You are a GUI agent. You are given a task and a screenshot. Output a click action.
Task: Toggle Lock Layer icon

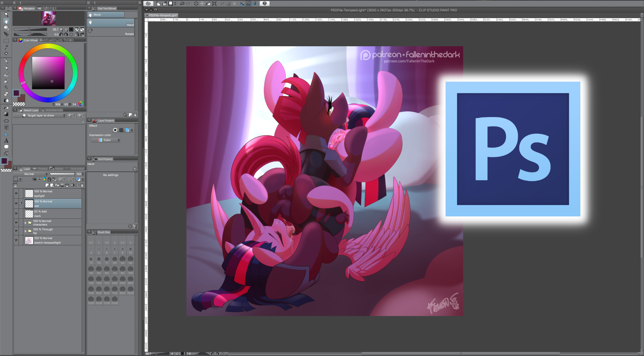(x=49, y=179)
